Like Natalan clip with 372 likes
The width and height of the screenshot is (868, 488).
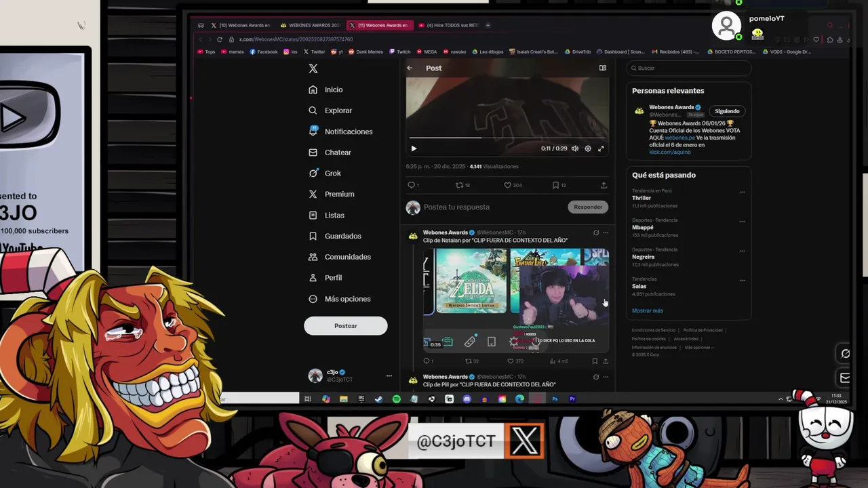(515, 361)
